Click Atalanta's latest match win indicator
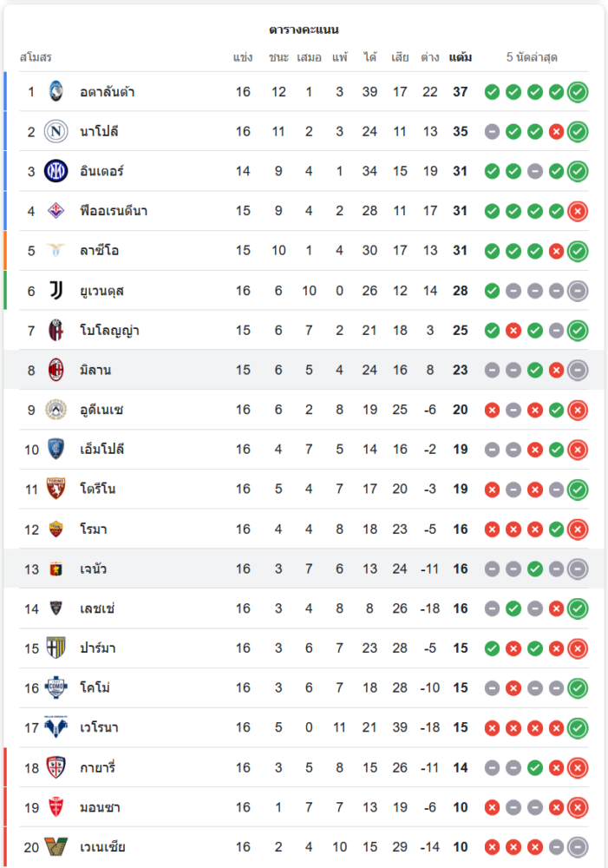The image size is (608, 868). 578,92
